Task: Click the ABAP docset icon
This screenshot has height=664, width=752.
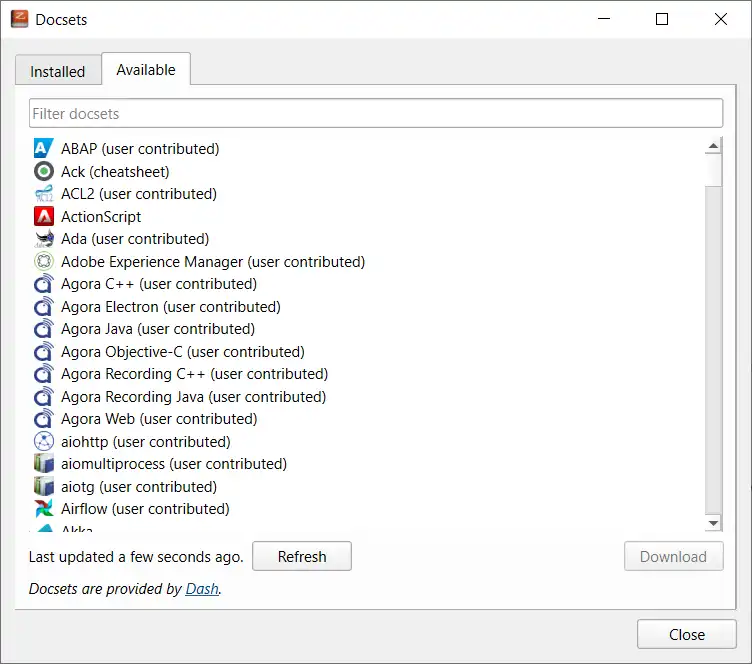Action: click(x=44, y=149)
